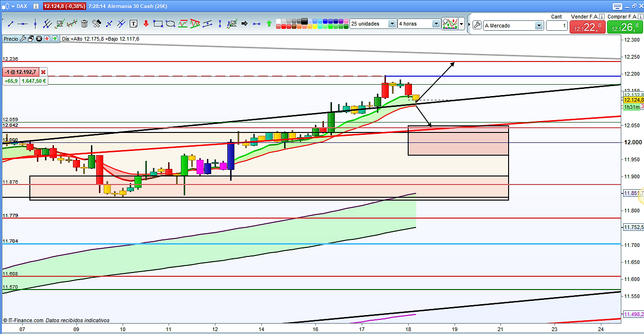
Task: Select the ellipse drawing tool
Action: click(170, 23)
